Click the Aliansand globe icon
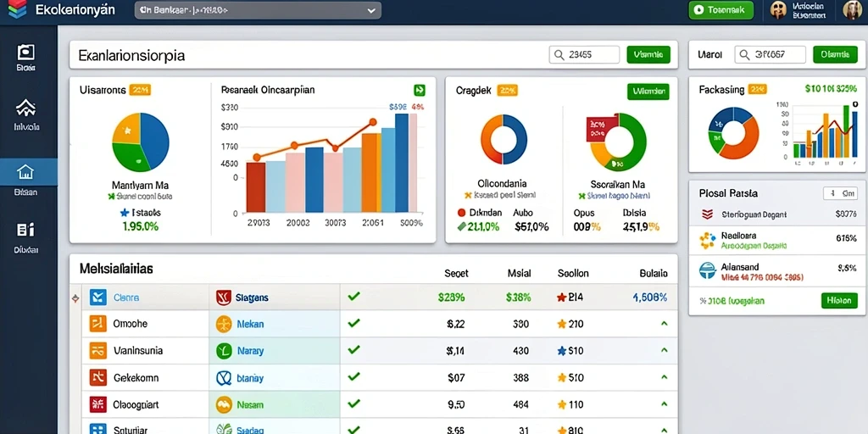This screenshot has width=868, height=434. pyautogui.click(x=708, y=270)
